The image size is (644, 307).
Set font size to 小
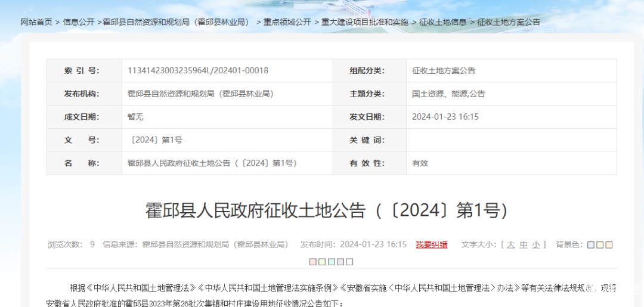(x=536, y=245)
